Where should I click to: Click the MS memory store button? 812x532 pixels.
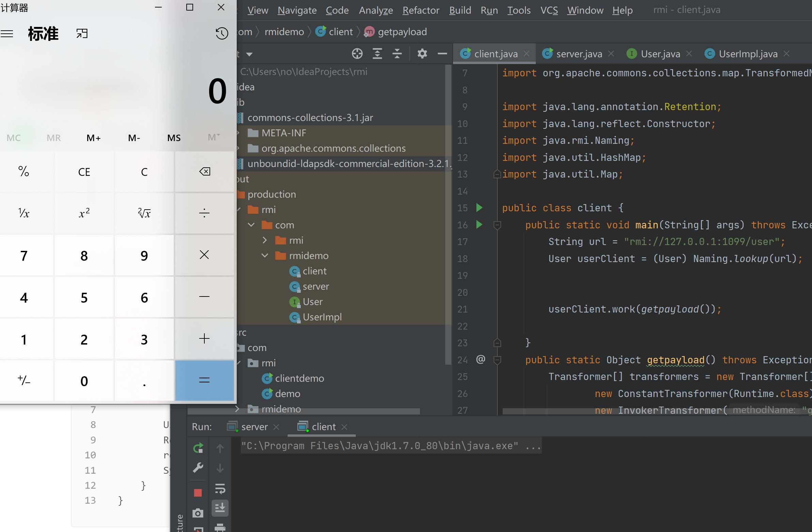(174, 138)
